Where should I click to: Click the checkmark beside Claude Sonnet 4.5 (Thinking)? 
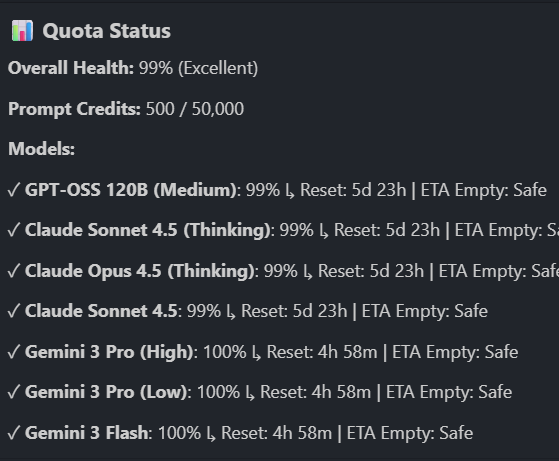point(14,230)
